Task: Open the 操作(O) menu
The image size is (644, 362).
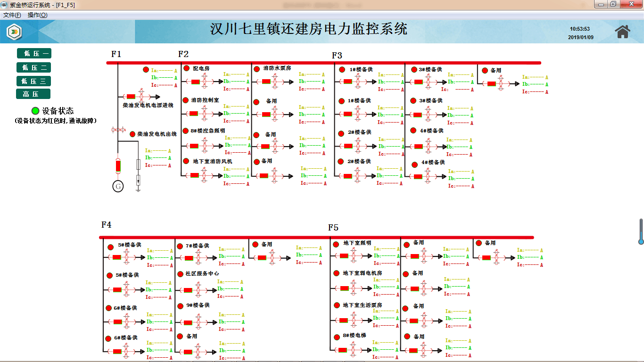Action: 37,15
